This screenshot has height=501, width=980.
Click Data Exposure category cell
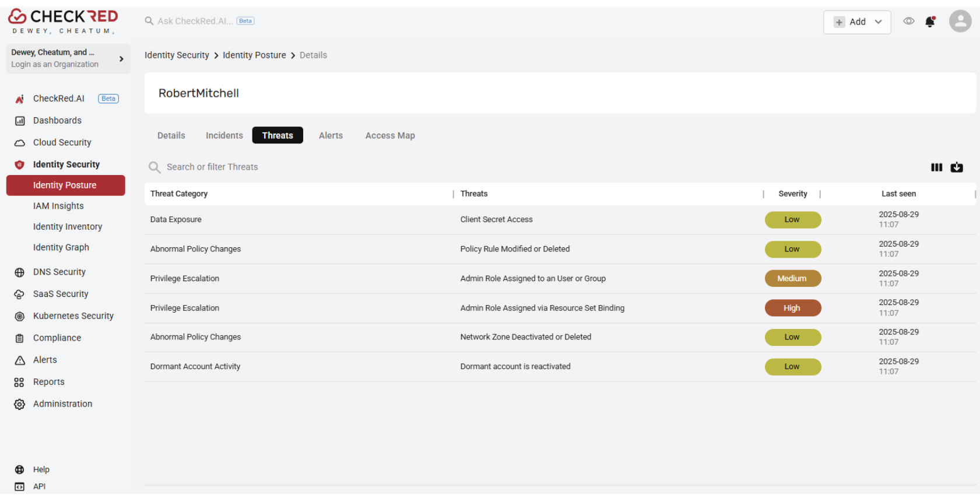click(175, 220)
